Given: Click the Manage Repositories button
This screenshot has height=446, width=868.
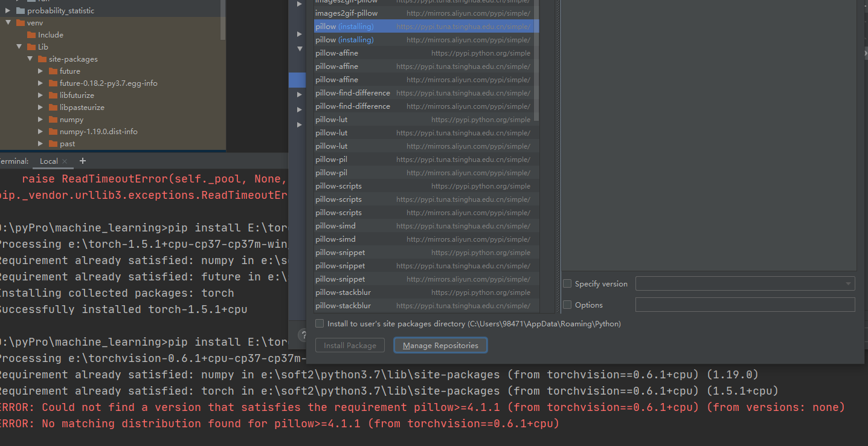Looking at the screenshot, I should pyautogui.click(x=440, y=346).
